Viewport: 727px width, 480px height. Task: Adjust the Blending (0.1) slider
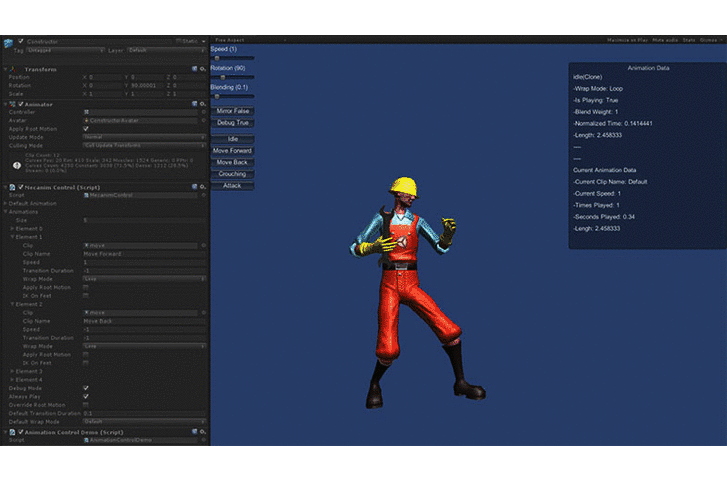pyautogui.click(x=232, y=96)
